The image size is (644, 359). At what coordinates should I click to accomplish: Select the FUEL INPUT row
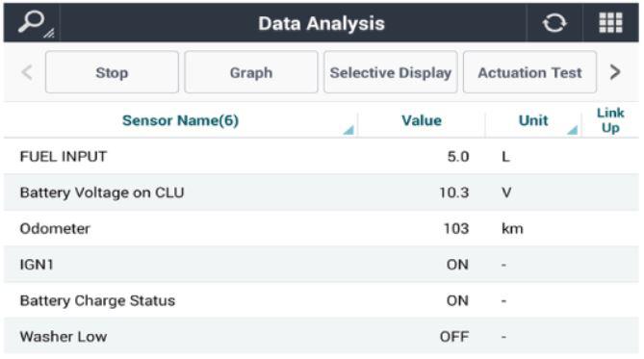(x=322, y=157)
